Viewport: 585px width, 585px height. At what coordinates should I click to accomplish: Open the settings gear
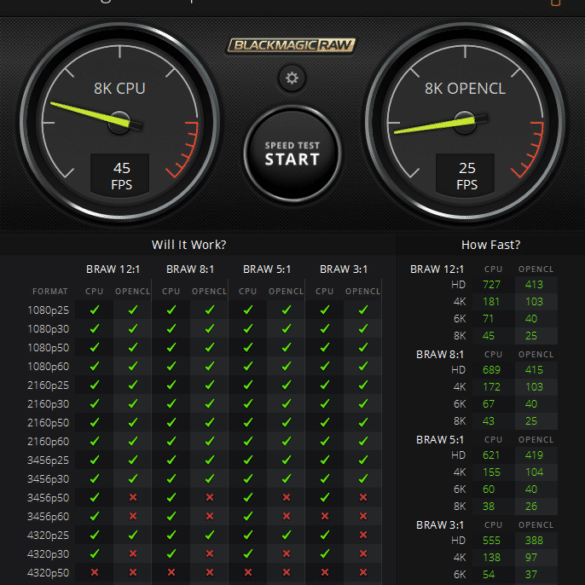(292, 78)
